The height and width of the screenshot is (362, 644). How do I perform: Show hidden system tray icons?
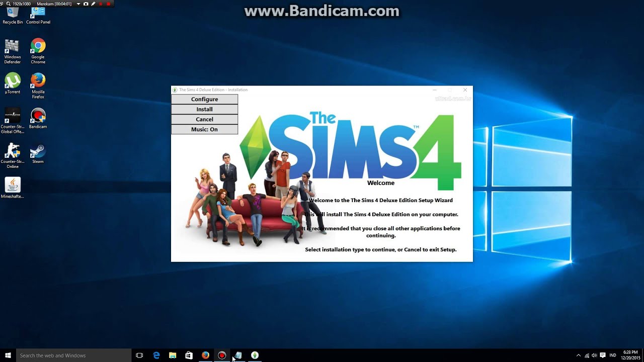pos(579,355)
